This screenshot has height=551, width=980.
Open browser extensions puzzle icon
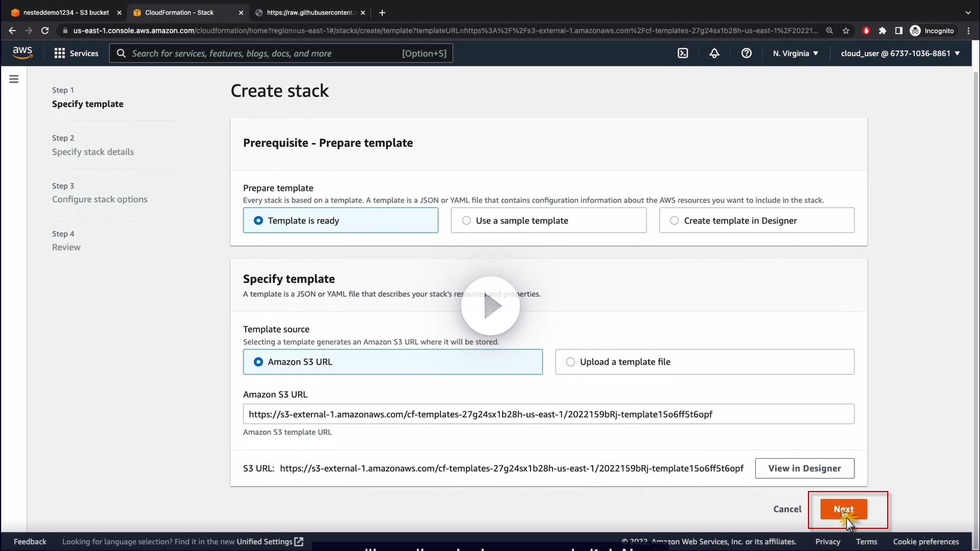point(882,31)
